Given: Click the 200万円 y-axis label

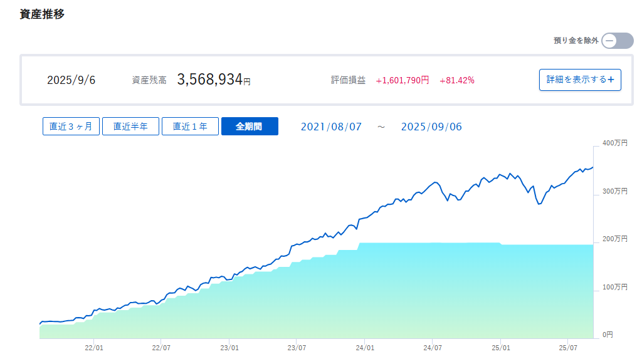Looking at the screenshot, I should click(614, 239).
